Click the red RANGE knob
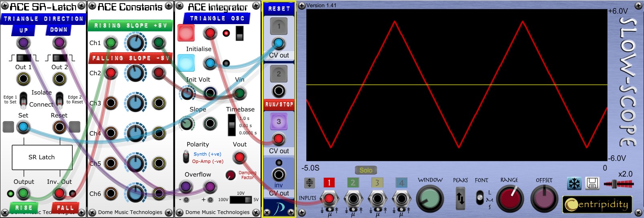The height and width of the screenshot is (218, 644). (x=510, y=199)
